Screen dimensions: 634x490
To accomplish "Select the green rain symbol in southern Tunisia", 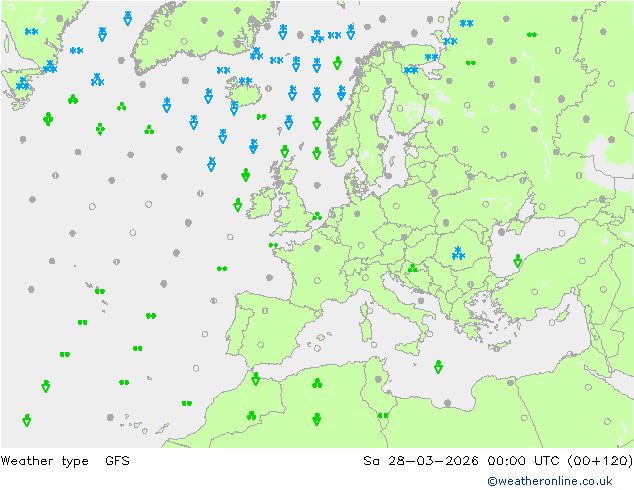I will [383, 415].
